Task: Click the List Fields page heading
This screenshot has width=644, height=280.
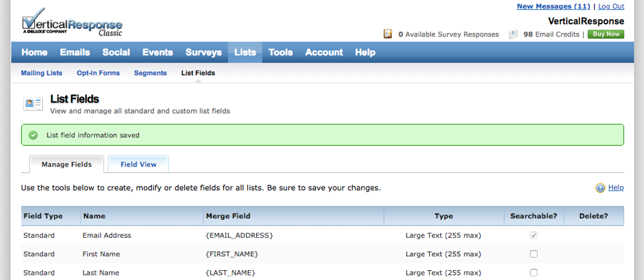Action: [x=75, y=99]
